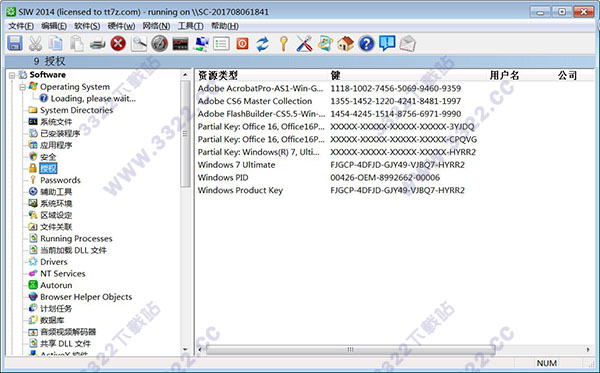This screenshot has height=373, width=600.
Task: Collapse the Operating System tree node
Action: [x=23, y=87]
